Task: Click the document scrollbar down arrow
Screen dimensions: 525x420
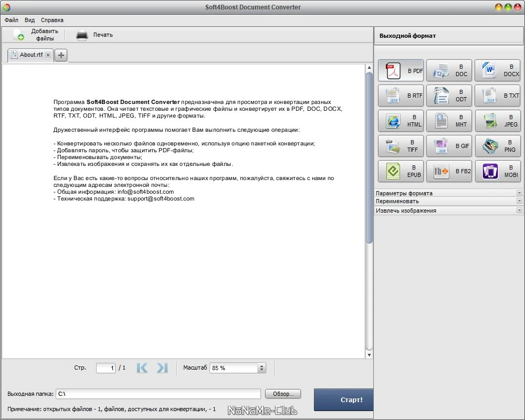Action: pyautogui.click(x=369, y=355)
